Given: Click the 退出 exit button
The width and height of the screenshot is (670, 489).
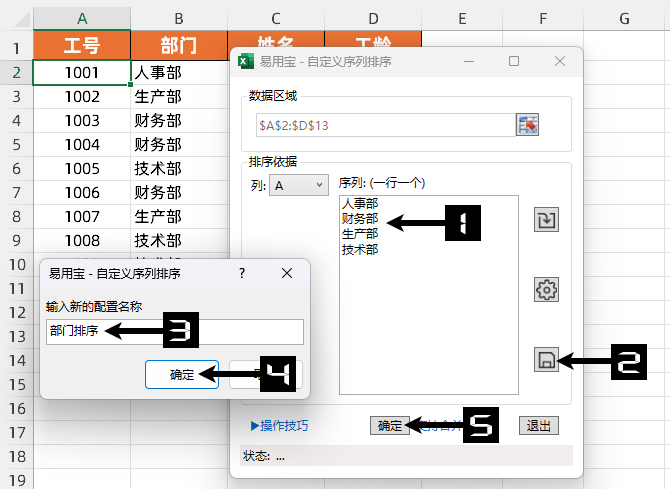Looking at the screenshot, I should tap(539, 426).
